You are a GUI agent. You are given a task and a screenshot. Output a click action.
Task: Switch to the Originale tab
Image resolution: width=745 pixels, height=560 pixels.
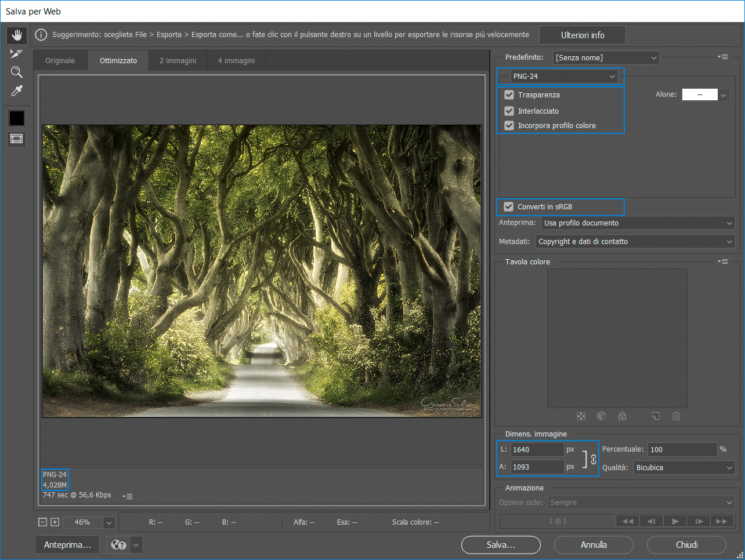[60, 61]
